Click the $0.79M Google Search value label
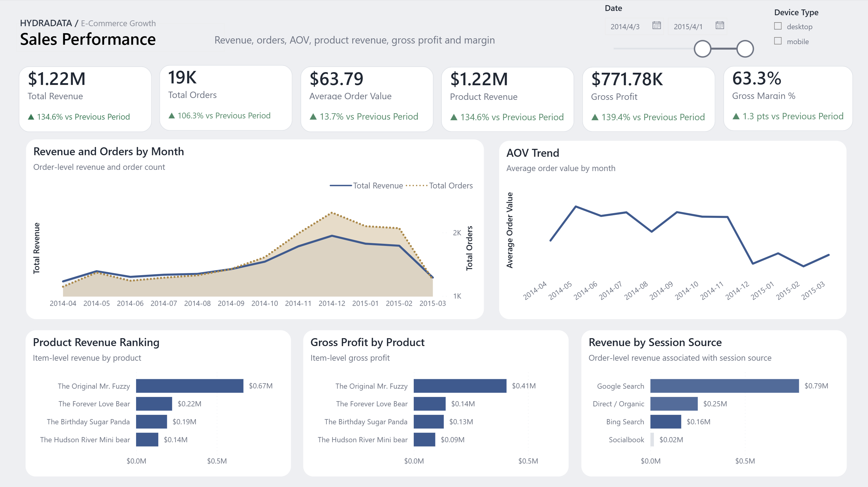 click(x=816, y=386)
